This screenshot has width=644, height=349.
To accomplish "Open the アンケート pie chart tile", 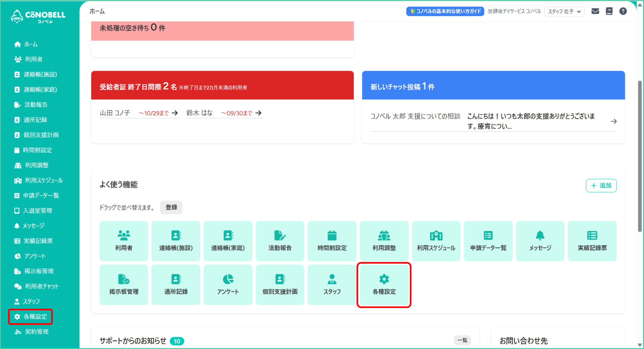I will [228, 285].
